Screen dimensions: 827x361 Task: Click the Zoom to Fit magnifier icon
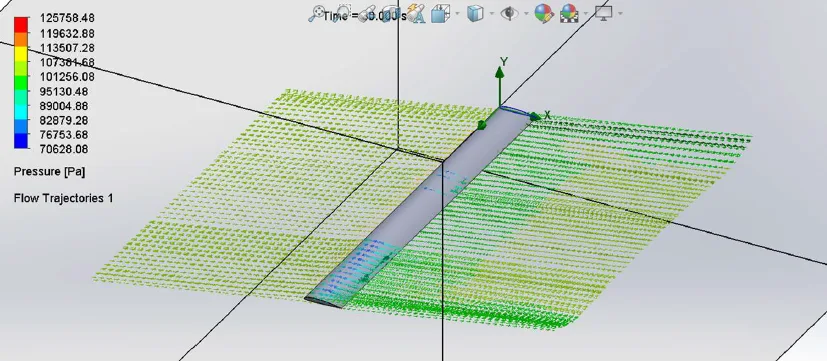pos(316,13)
